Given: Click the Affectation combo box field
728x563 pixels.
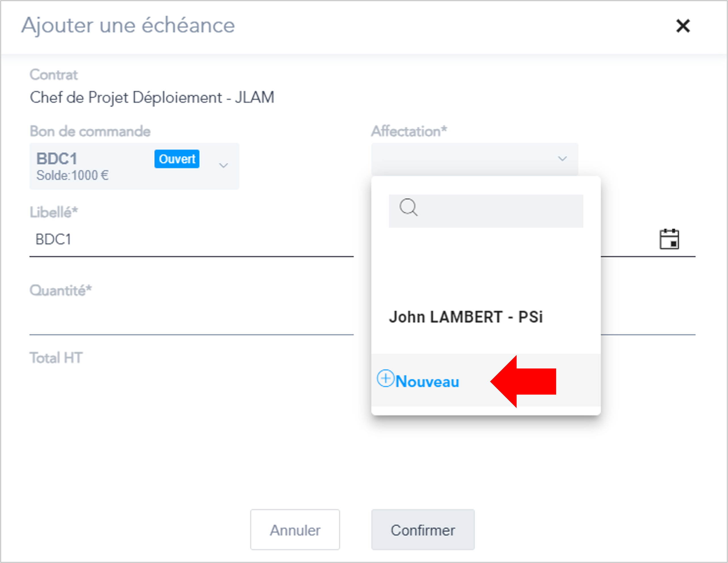Looking at the screenshot, I should [x=475, y=159].
